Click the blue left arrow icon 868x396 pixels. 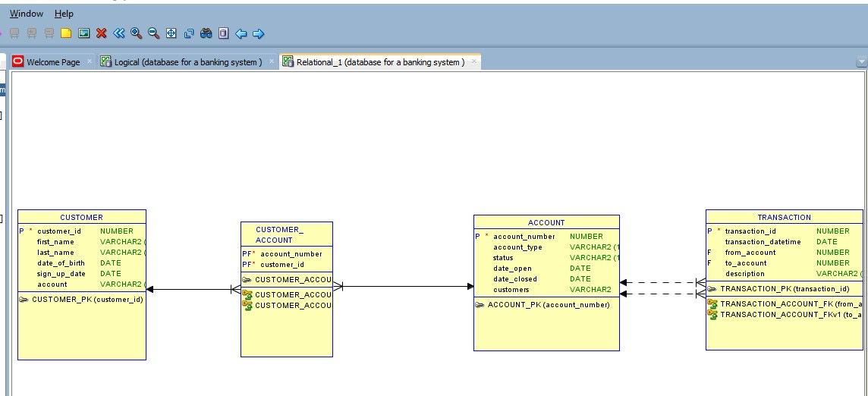click(241, 33)
